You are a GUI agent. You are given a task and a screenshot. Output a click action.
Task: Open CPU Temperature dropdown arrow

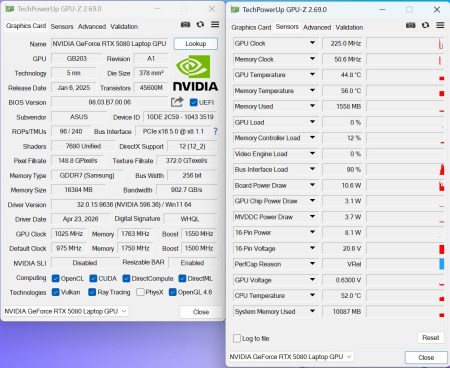point(312,295)
